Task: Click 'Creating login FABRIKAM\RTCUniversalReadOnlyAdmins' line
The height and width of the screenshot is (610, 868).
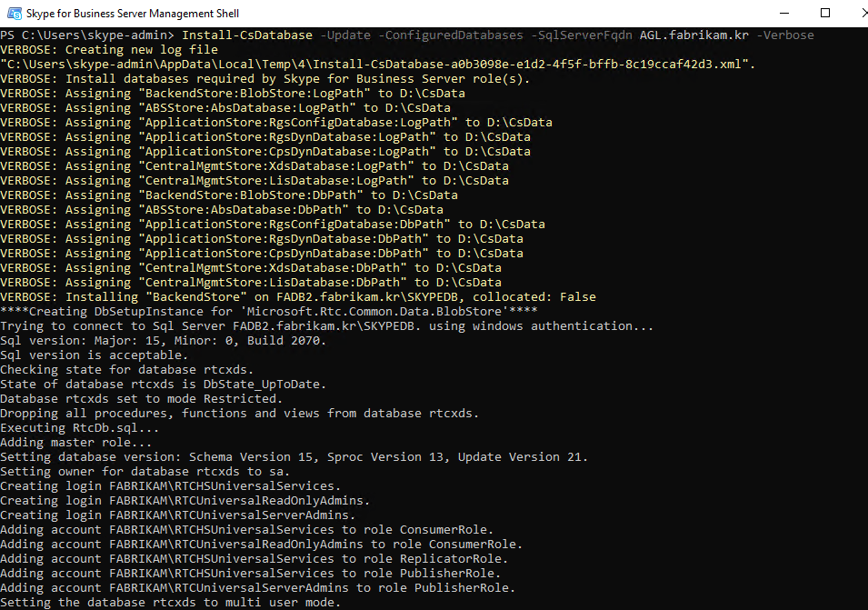Action: [185, 500]
